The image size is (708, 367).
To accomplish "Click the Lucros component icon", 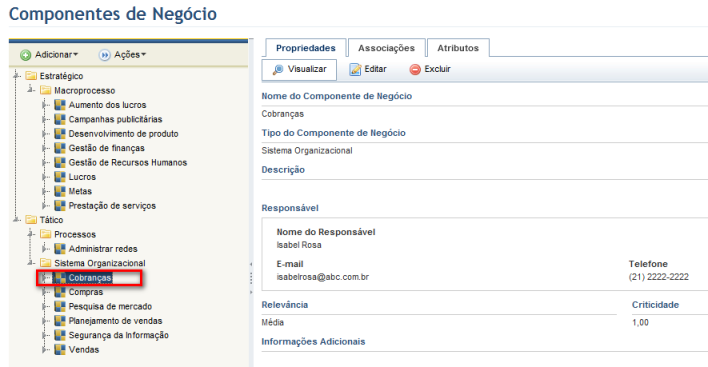I will (x=60, y=177).
